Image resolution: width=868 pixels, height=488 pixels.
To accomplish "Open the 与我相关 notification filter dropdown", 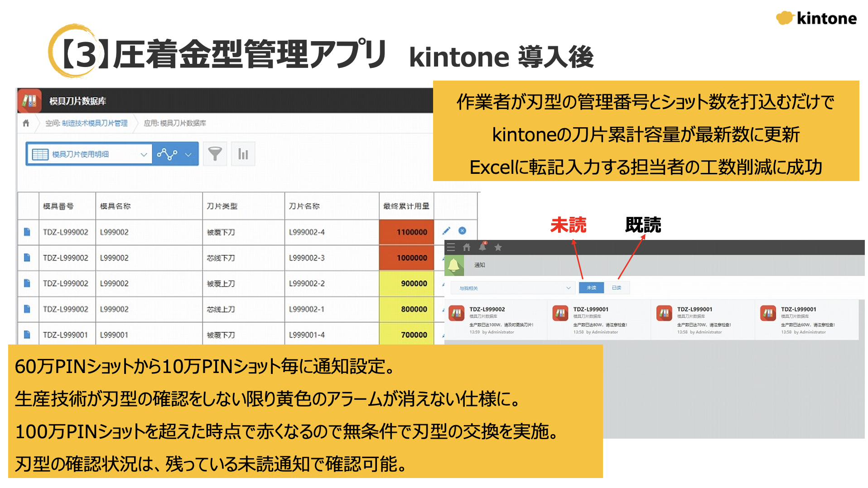I will (x=513, y=288).
